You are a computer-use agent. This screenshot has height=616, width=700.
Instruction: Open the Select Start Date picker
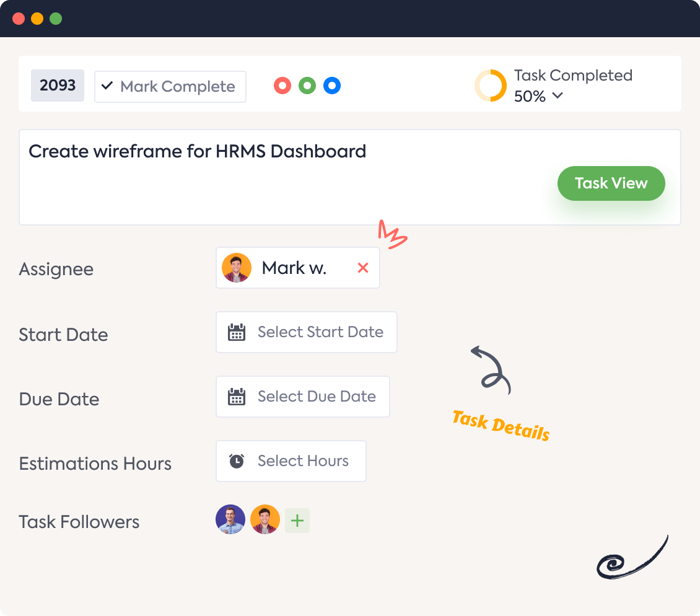320,332
